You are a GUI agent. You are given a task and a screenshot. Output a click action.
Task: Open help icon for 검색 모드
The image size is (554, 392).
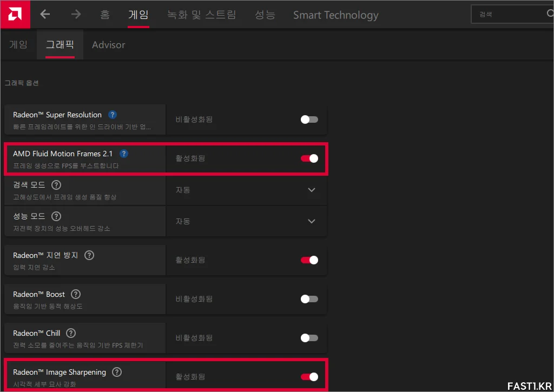coord(56,185)
